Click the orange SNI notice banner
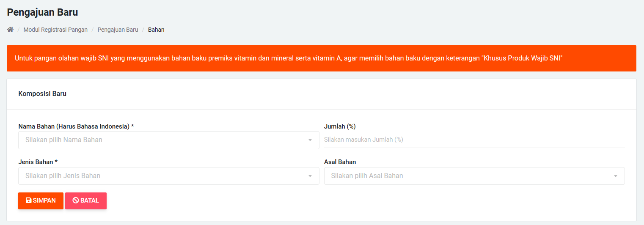Screen dimensions: 644x225 click(x=321, y=58)
